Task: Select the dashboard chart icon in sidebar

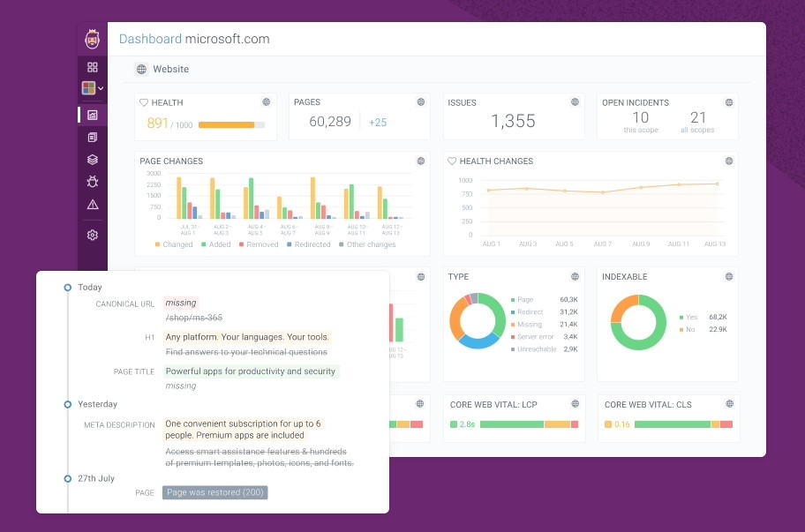Action: pyautogui.click(x=93, y=115)
